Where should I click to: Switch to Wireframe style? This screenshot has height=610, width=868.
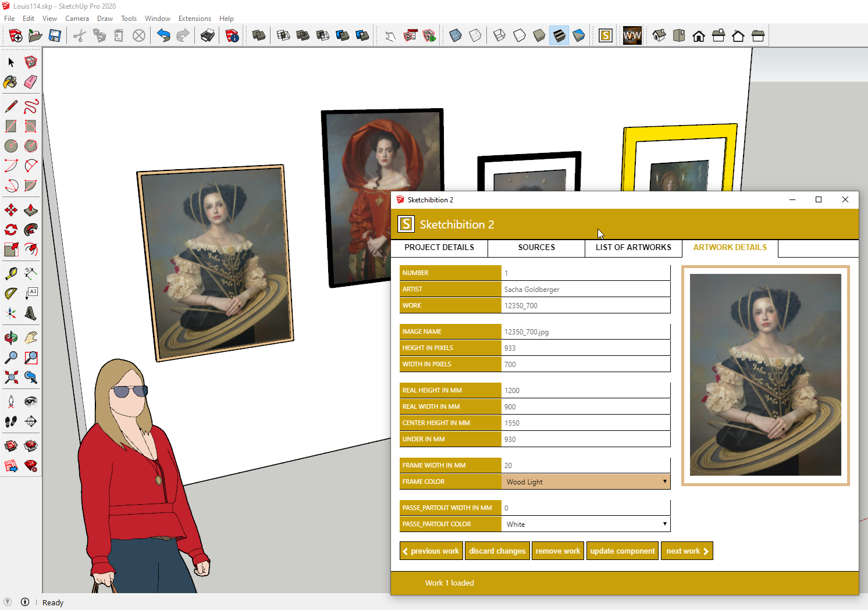500,35
